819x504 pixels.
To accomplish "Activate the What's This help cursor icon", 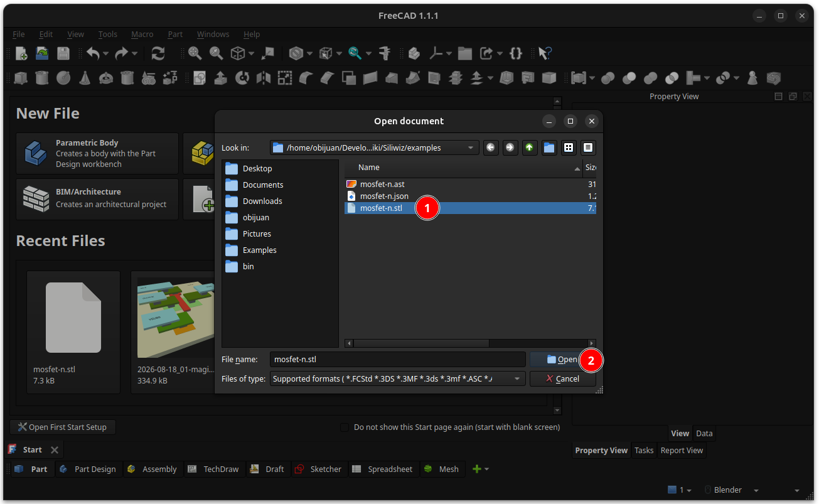I will 545,54.
